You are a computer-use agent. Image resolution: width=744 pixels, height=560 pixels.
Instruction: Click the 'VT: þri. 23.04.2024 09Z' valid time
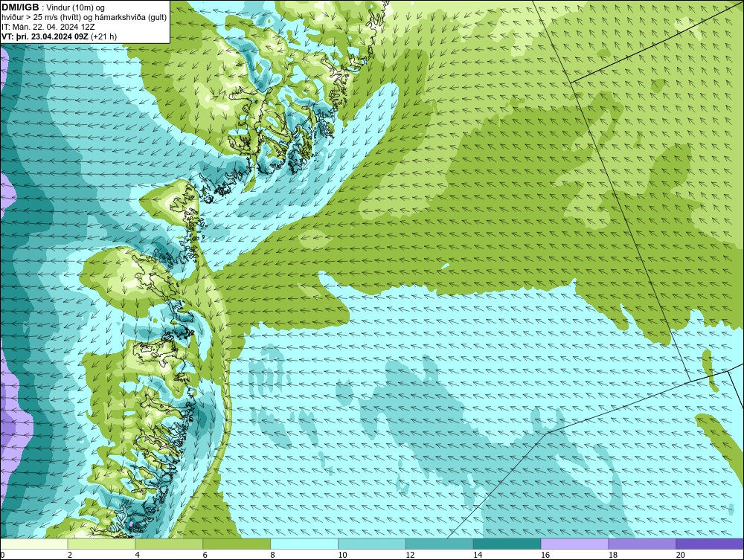point(45,36)
